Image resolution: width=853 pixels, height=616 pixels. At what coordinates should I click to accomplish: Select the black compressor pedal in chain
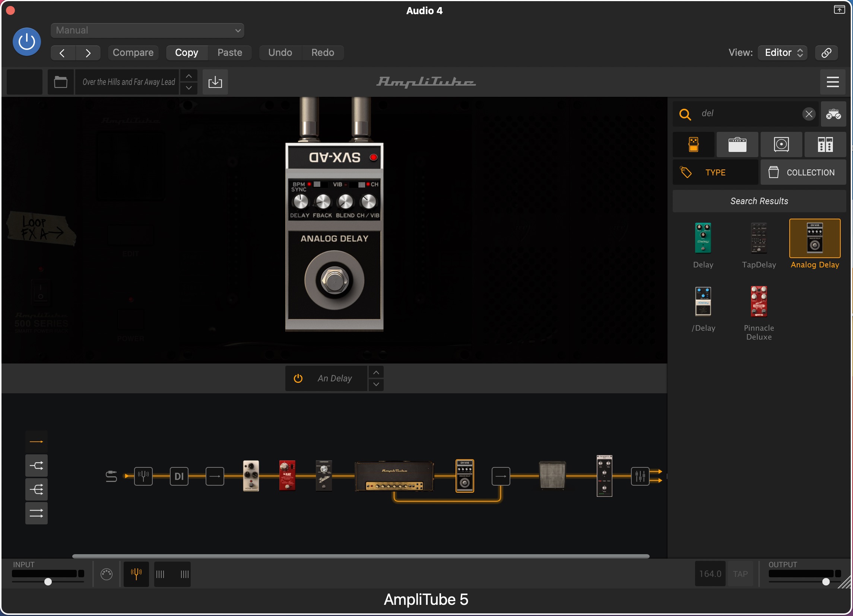[x=323, y=476]
